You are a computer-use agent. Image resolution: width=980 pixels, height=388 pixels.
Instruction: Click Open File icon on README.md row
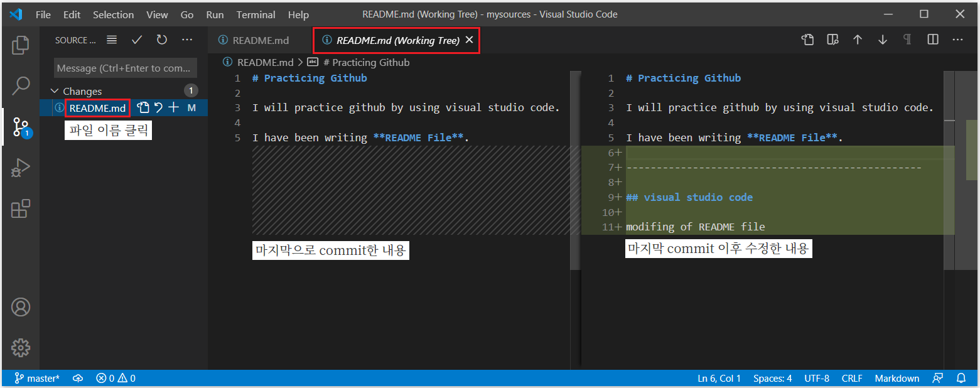(143, 107)
